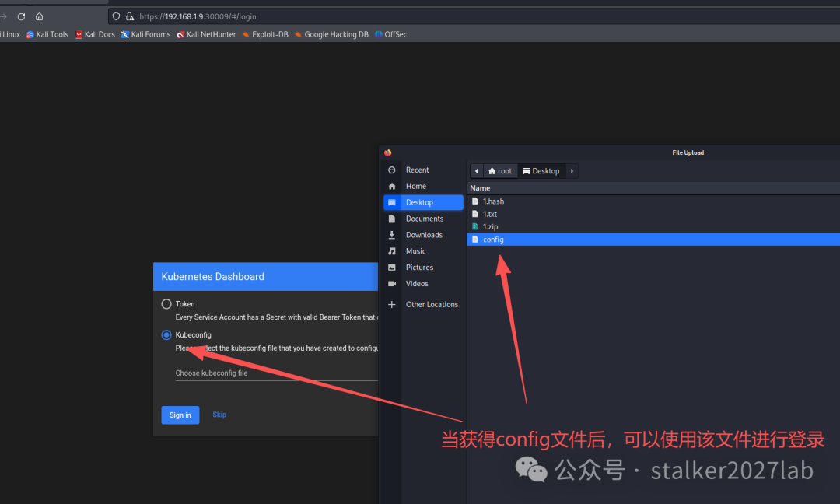This screenshot has width=840, height=504.
Task: Reload the page in browser
Action: [22, 16]
